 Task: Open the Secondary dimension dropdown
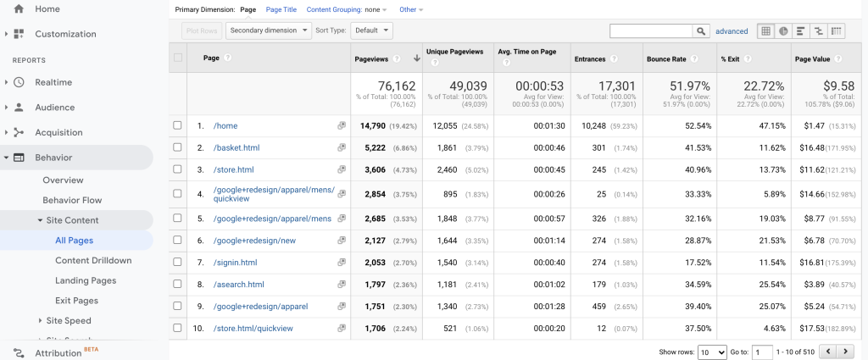(269, 30)
